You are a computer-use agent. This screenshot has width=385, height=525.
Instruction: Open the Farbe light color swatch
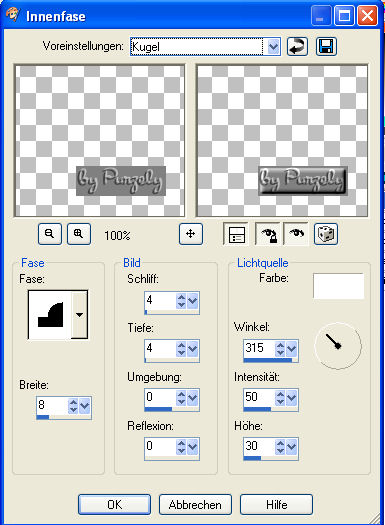[x=338, y=286]
